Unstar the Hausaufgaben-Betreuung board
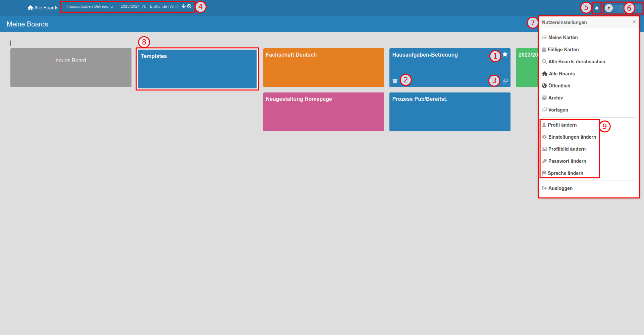Screen dimensions: 644x335 505,55
